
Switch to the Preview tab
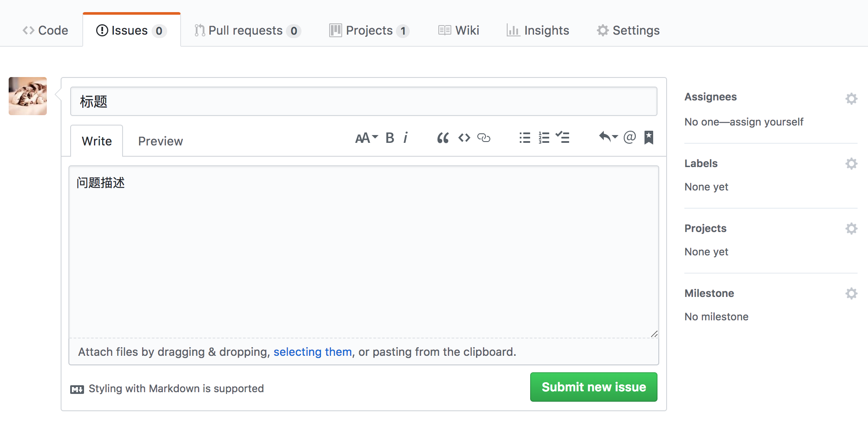(160, 142)
